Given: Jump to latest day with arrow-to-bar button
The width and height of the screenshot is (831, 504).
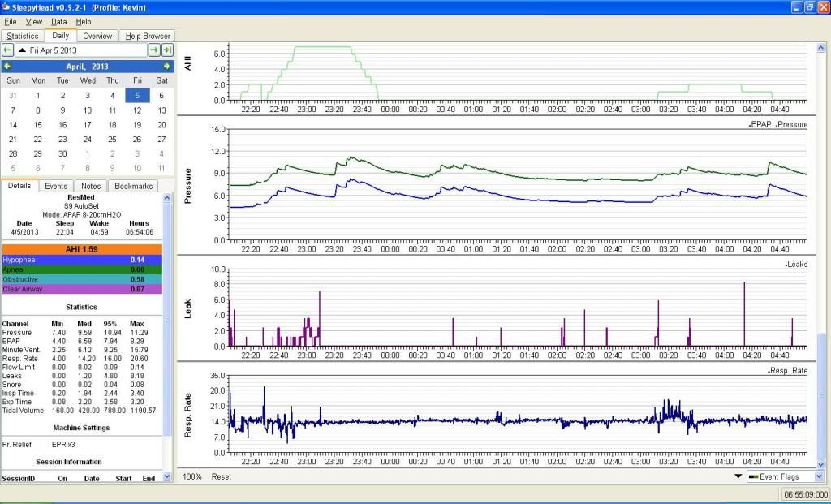Looking at the screenshot, I should [167, 50].
